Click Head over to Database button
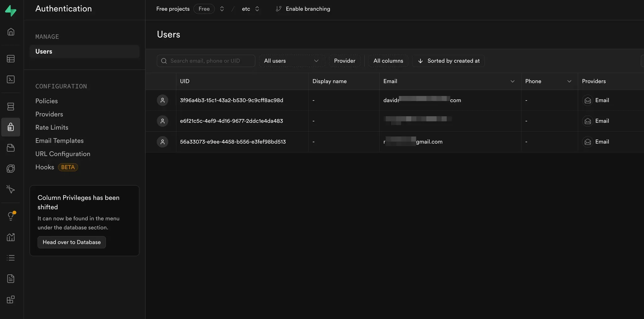Viewport: 644px width, 319px height. 72,242
